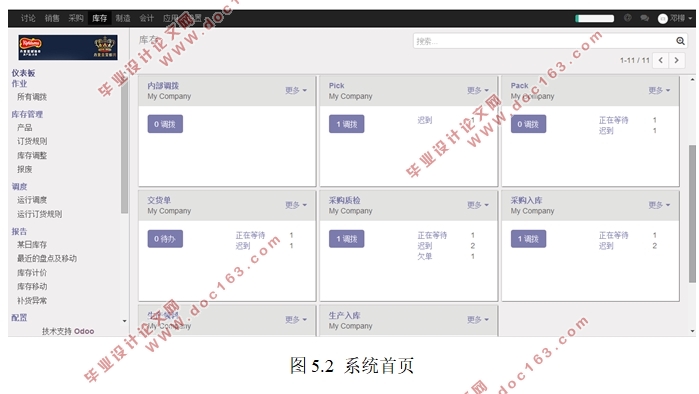Open 库存计价 report
Viewport: 699px width, 394px height.
[32, 272]
